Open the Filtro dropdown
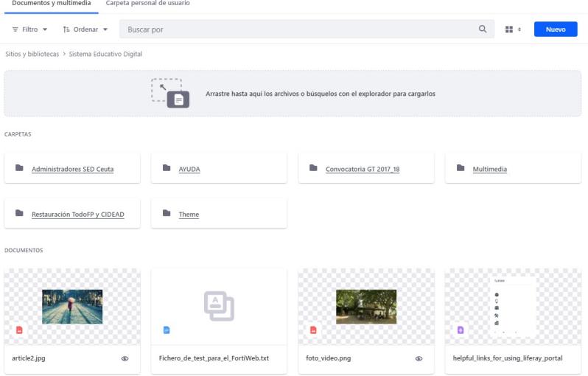Viewport: 588px width, 376px height. coord(29,29)
